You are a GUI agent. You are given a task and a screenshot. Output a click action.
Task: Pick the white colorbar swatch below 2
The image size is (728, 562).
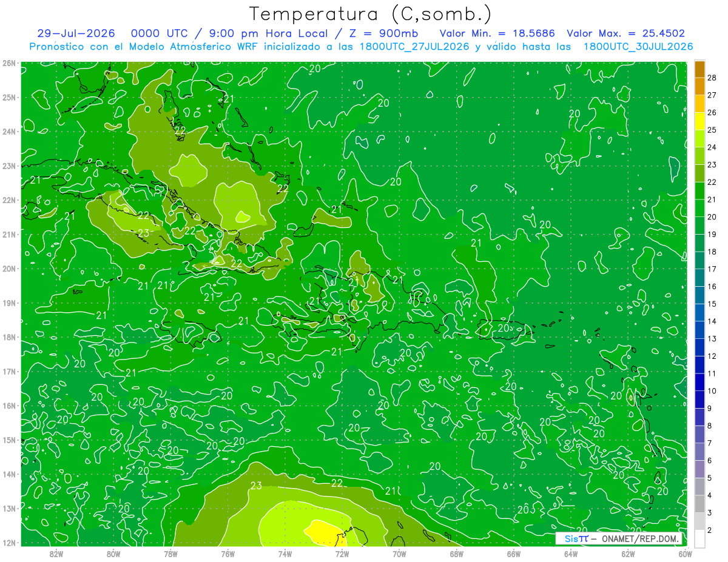(x=699, y=538)
